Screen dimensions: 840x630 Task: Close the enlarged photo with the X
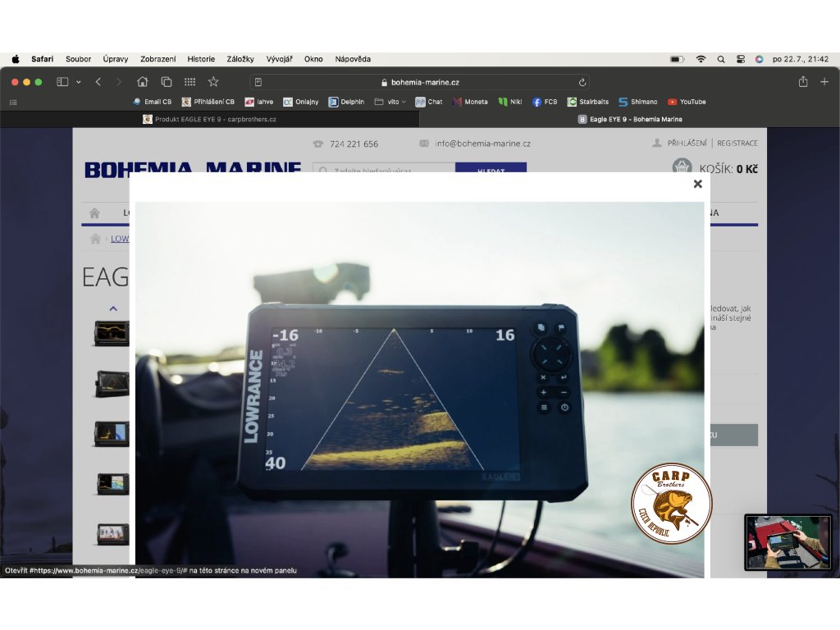coord(697,184)
